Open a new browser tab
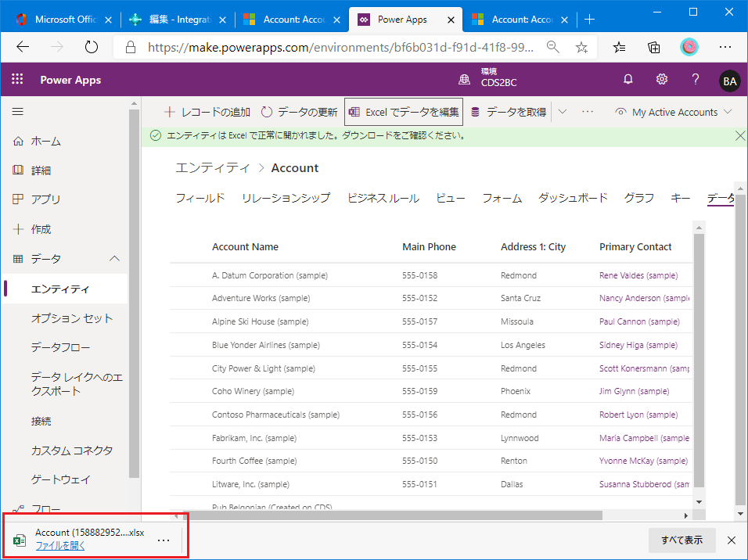748x560 pixels. click(590, 19)
